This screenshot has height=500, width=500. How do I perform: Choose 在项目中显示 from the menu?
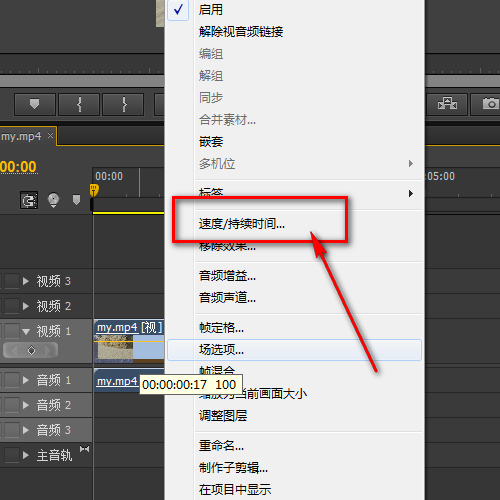(x=295, y=489)
